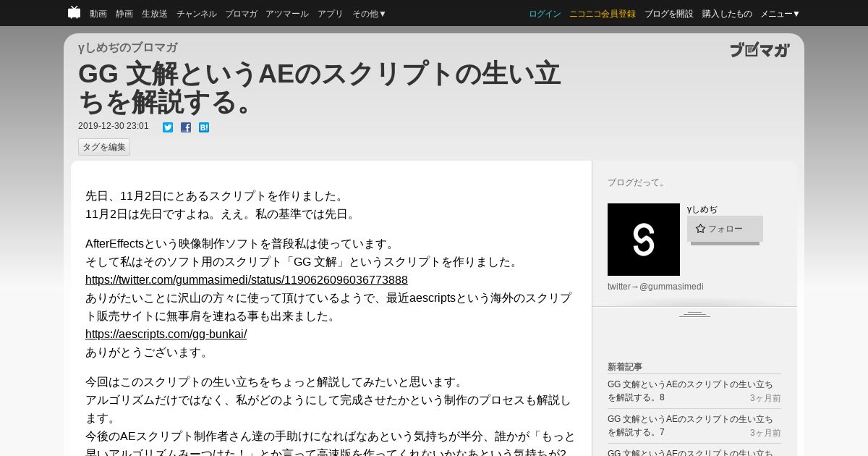Collapse sidebar profile via handle

[694, 314]
